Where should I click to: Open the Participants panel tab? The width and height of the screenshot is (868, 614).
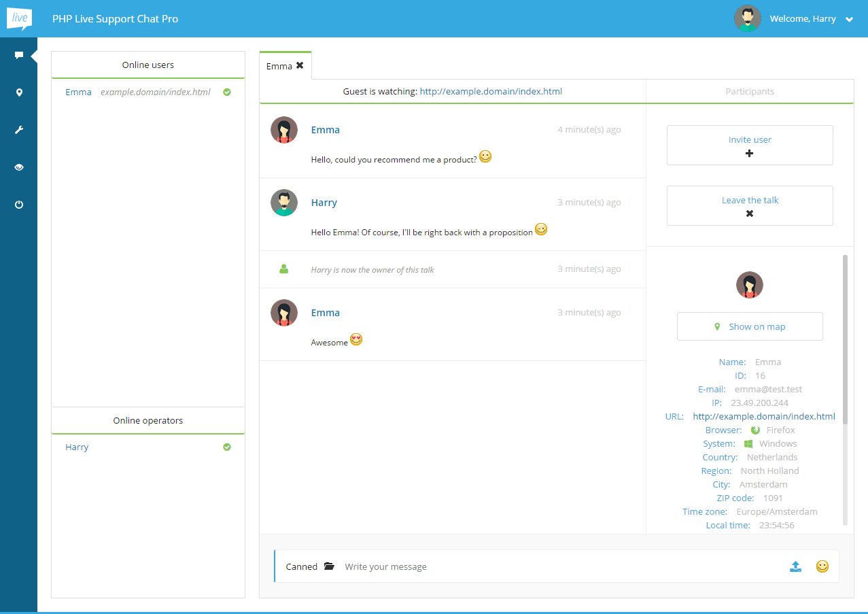tap(750, 91)
